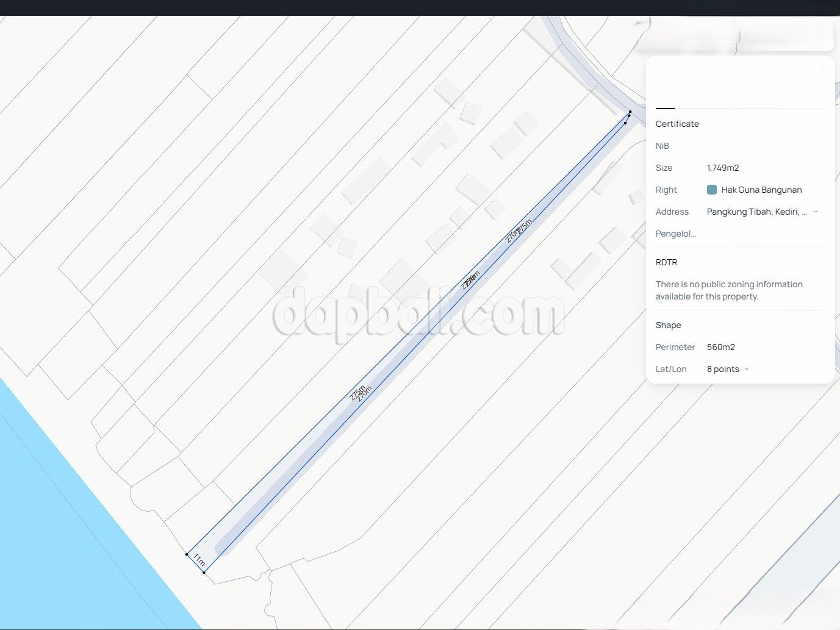Screen dimensions: 840x630
Task: Click the NiB field label
Action: coord(662,146)
